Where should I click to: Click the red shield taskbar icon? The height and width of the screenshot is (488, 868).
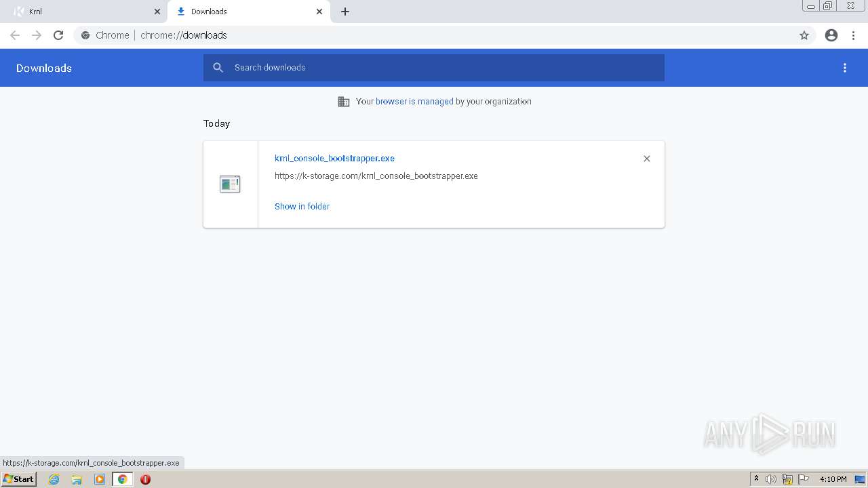[145, 479]
